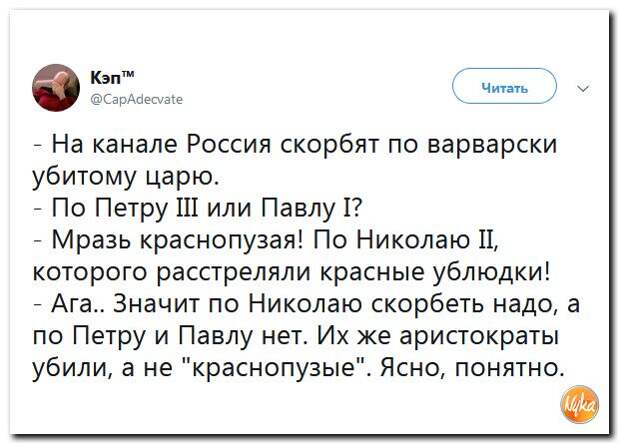Click the quoted word "краснопузые"
The image size is (620, 445).
pos(276,368)
